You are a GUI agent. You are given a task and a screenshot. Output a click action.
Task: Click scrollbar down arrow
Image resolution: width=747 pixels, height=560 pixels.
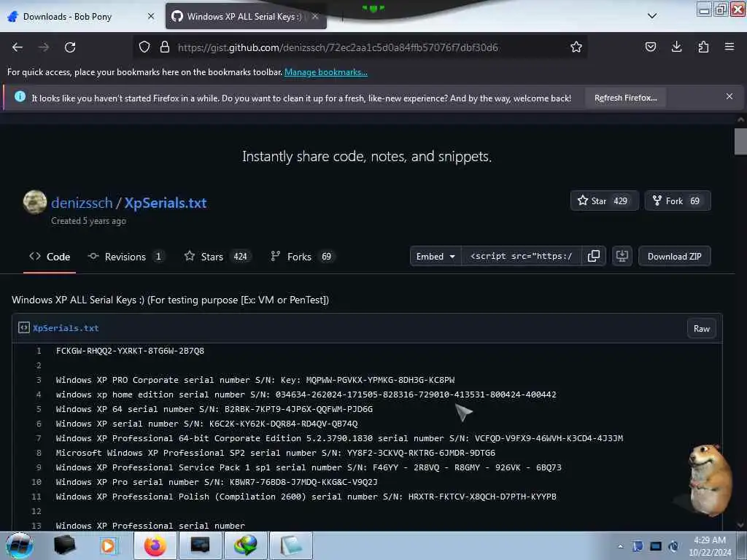tap(740, 525)
